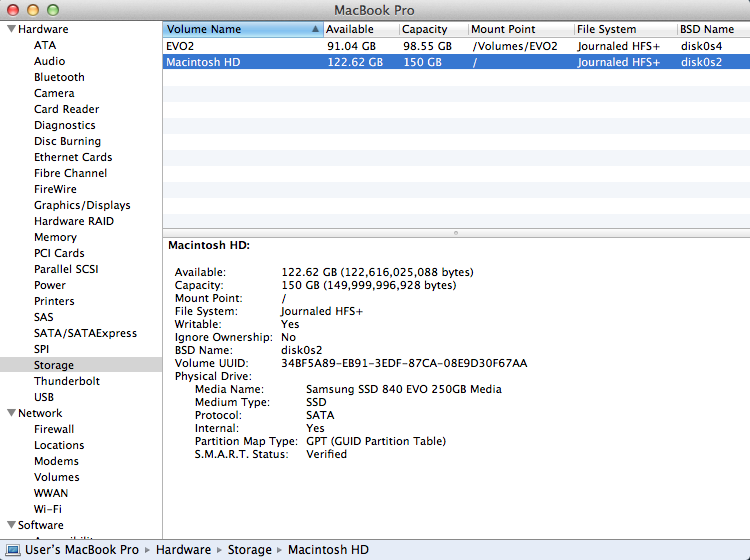This screenshot has height=560, width=750.
Task: Click the /Volumes/EVO2 mount point cell
Action: [x=515, y=46]
